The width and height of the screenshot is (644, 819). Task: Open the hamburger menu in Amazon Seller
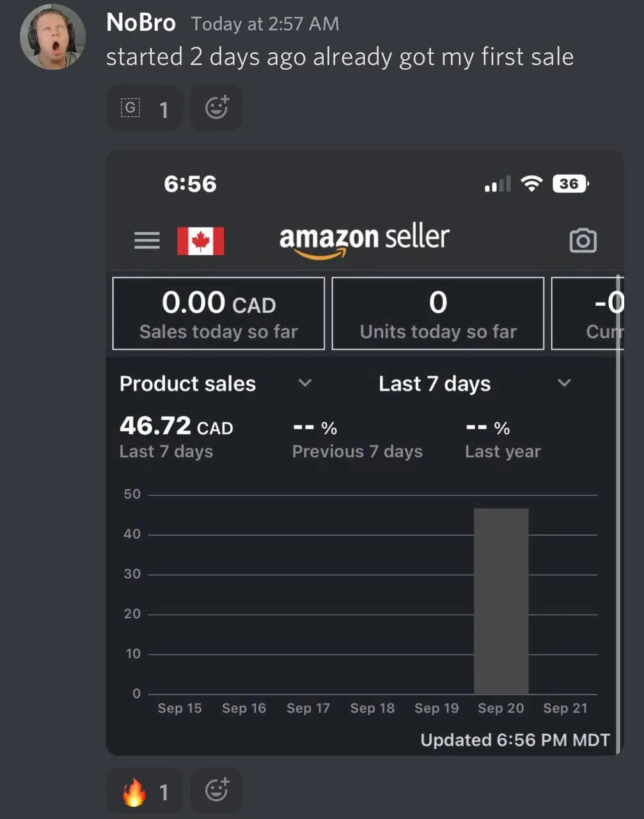coord(146,241)
